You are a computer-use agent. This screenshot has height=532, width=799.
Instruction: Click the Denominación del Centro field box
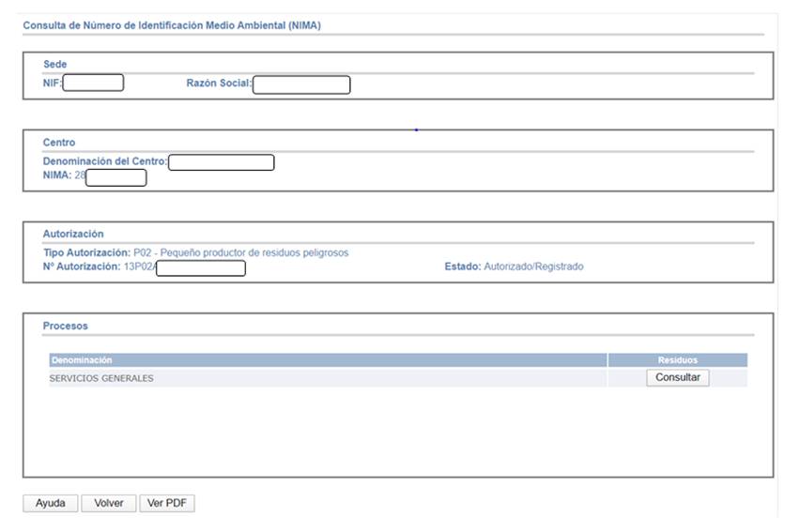[x=221, y=162]
